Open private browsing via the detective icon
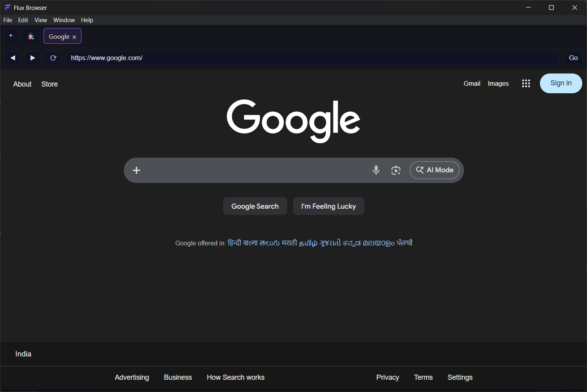587x392 pixels. click(x=30, y=36)
